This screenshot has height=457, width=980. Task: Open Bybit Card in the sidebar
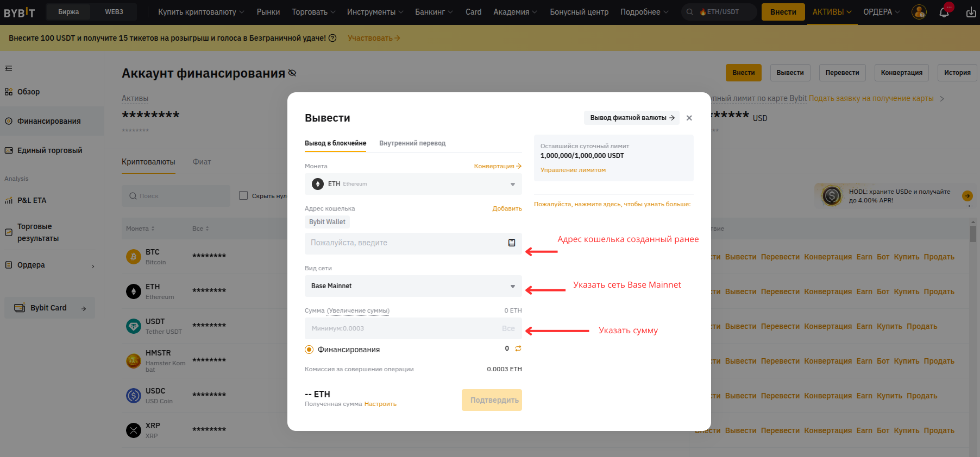coord(50,308)
